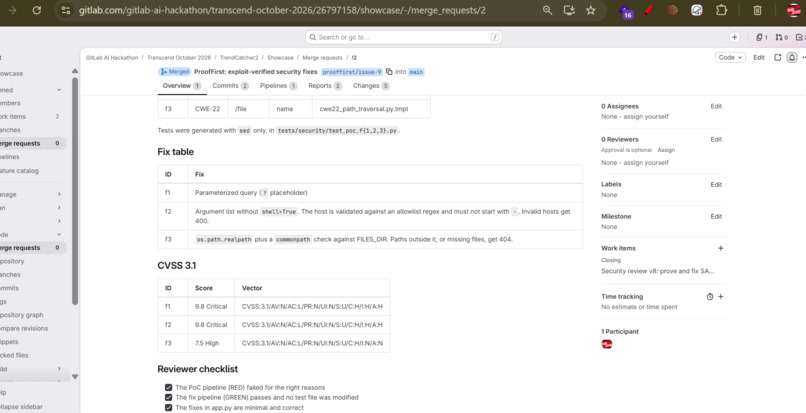Switch to the Commits tab
806x413 pixels.
(x=230, y=86)
